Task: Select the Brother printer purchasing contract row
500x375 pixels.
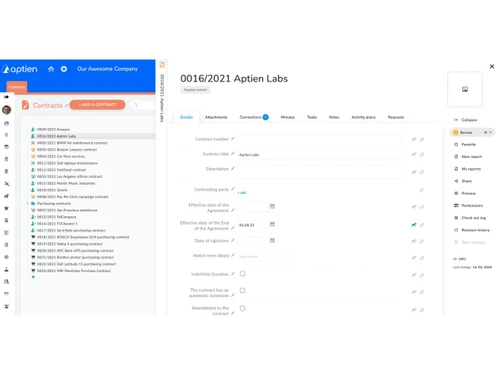Action: 72,257
